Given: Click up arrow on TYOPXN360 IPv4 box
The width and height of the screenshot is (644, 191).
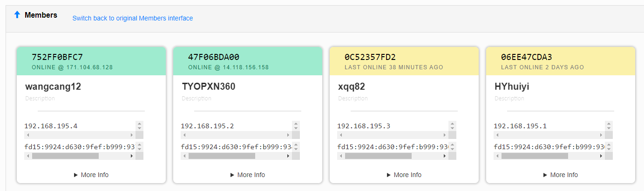Looking at the screenshot, I should pyautogui.click(x=296, y=123).
